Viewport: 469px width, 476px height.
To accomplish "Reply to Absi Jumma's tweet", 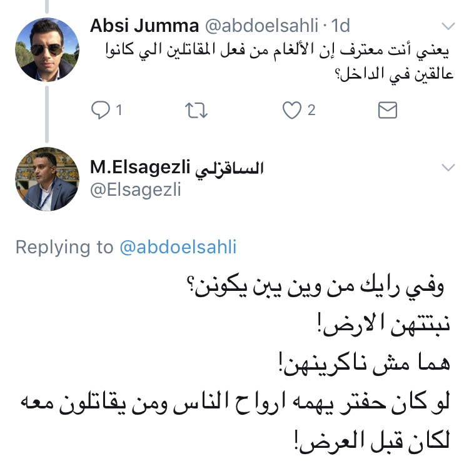I will [x=101, y=111].
